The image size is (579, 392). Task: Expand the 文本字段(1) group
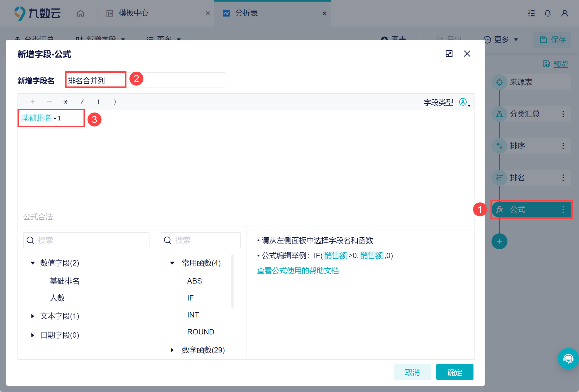point(33,316)
